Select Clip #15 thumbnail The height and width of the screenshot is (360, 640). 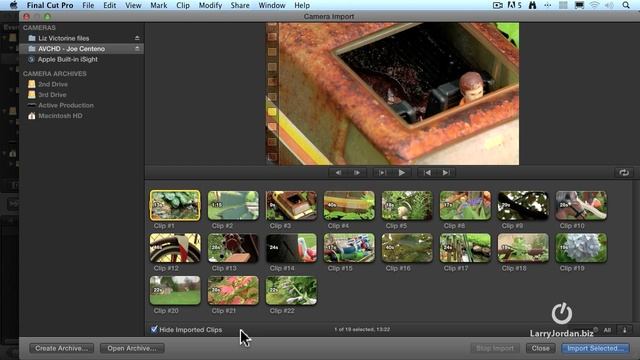point(349,248)
